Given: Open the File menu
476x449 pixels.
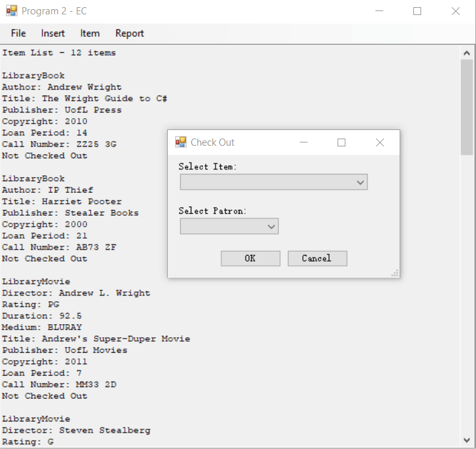Looking at the screenshot, I should pyautogui.click(x=18, y=33).
